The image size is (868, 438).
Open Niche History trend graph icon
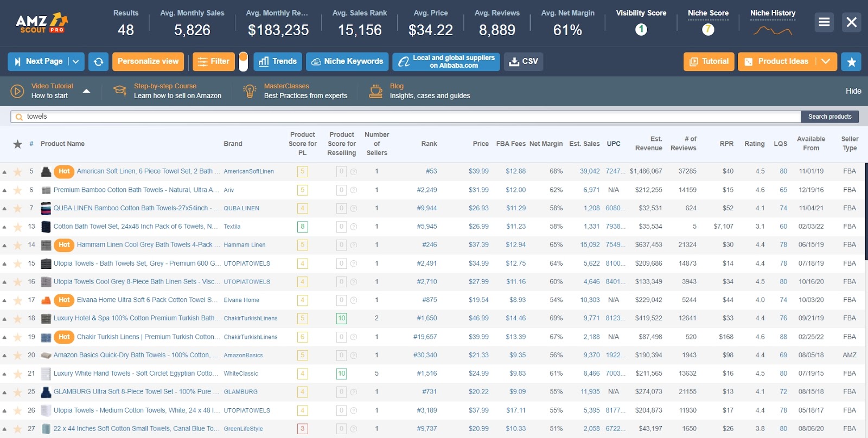pos(773,30)
